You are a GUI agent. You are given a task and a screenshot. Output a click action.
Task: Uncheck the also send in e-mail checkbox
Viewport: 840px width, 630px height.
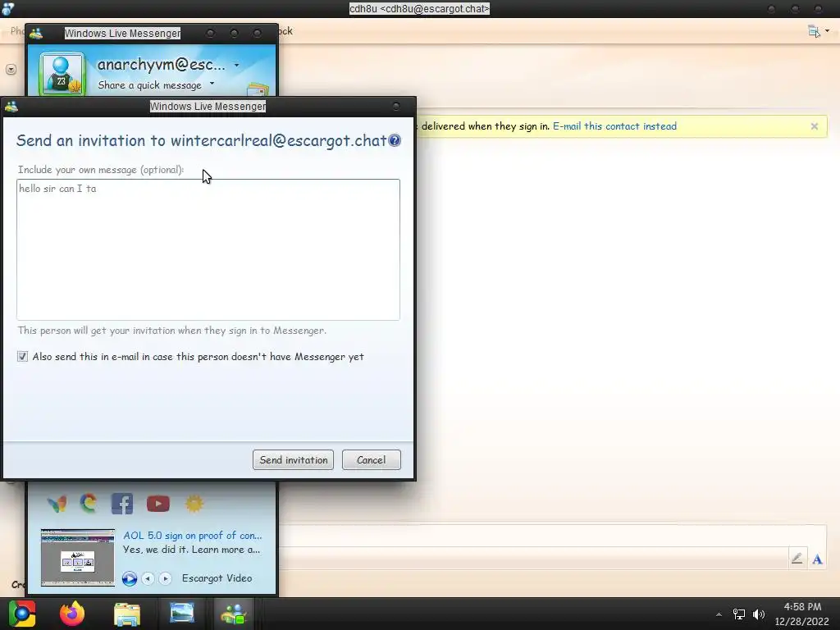(x=22, y=356)
